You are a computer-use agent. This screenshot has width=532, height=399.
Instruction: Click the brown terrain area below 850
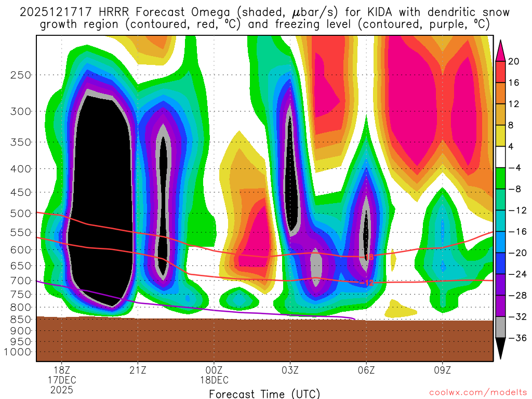tap(264, 340)
